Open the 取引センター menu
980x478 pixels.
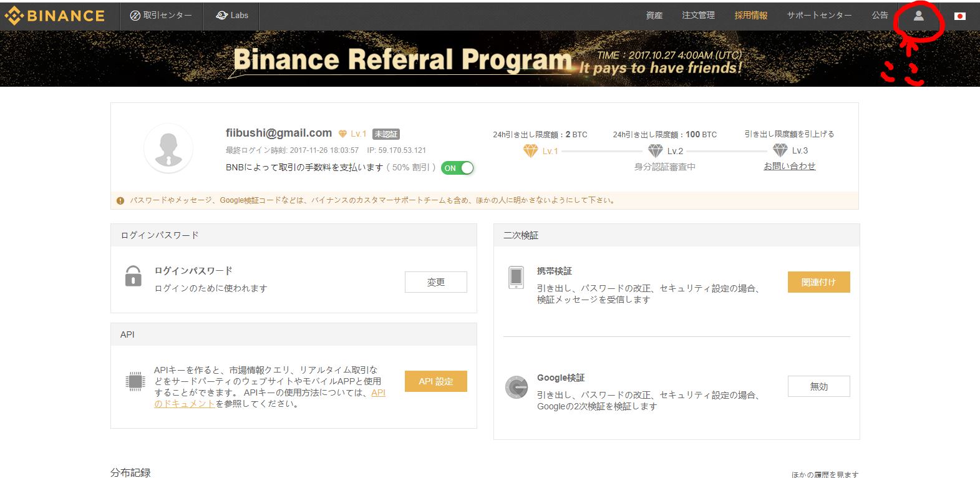pyautogui.click(x=161, y=16)
